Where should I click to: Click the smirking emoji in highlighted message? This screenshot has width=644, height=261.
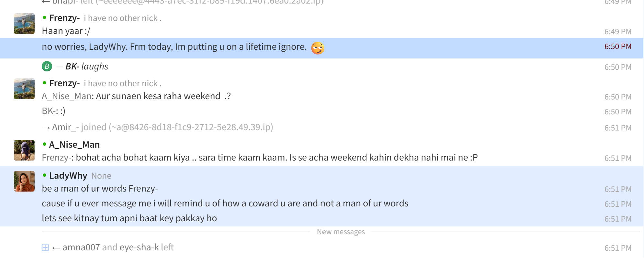[x=317, y=48]
